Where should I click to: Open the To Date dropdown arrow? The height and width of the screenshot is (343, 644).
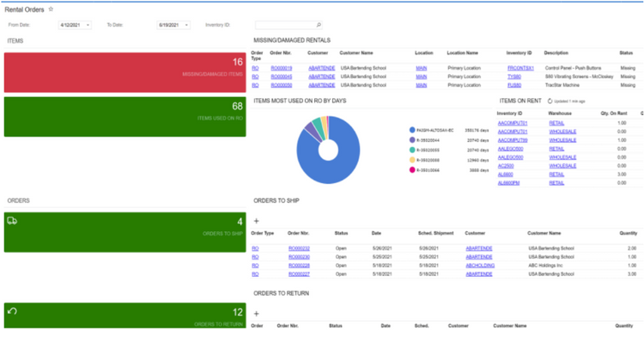(186, 25)
